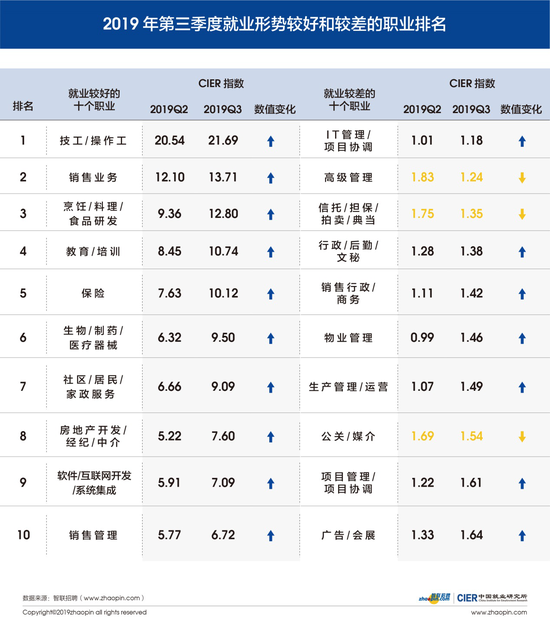Screen dimensions: 550x630
Task: Click the yellow value 1.83
Action: click(423, 177)
